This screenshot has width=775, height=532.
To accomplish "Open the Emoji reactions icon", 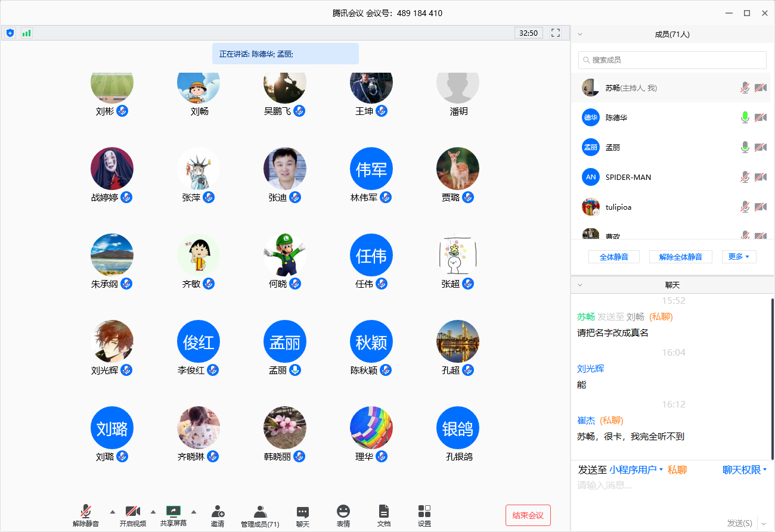I will 343,512.
